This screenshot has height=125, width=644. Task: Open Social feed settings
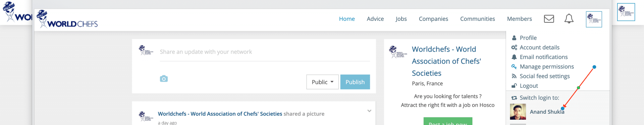(x=540, y=76)
